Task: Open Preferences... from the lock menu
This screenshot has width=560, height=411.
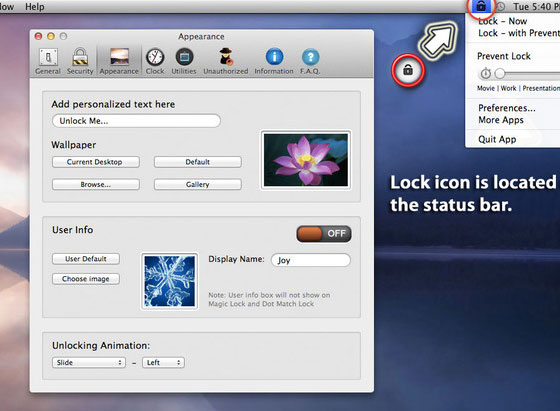Action: pos(507,108)
